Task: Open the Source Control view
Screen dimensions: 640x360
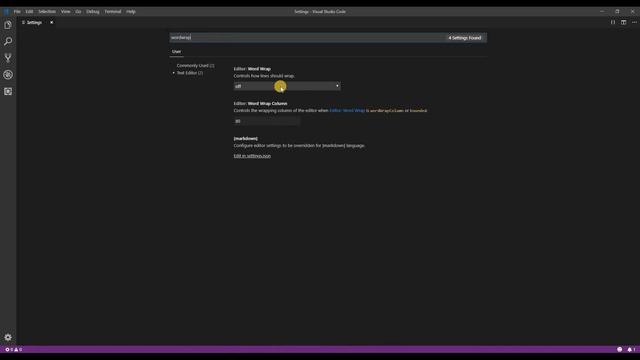Action: coord(8,58)
